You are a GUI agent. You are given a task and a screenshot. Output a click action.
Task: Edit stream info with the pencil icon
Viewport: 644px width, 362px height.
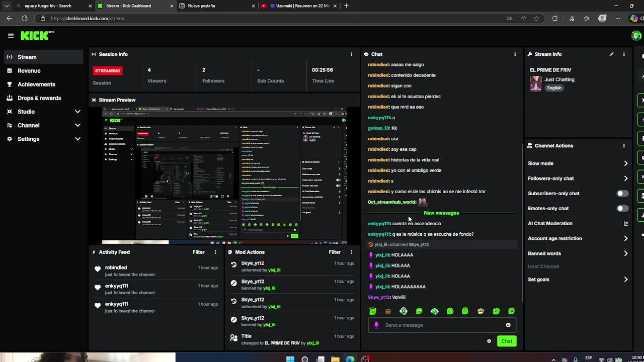[611, 54]
